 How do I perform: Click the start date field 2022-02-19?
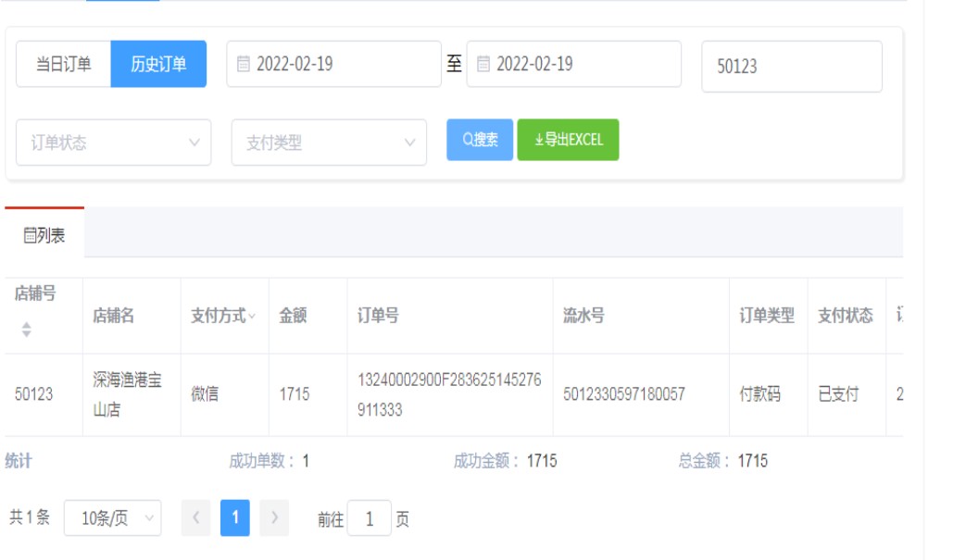pos(333,64)
